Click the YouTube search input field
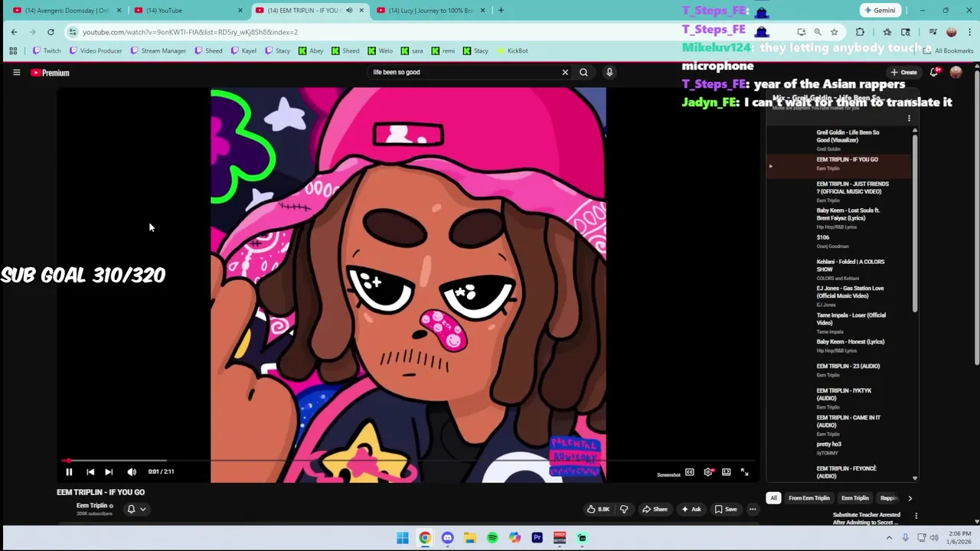980x551 pixels. pos(463,72)
